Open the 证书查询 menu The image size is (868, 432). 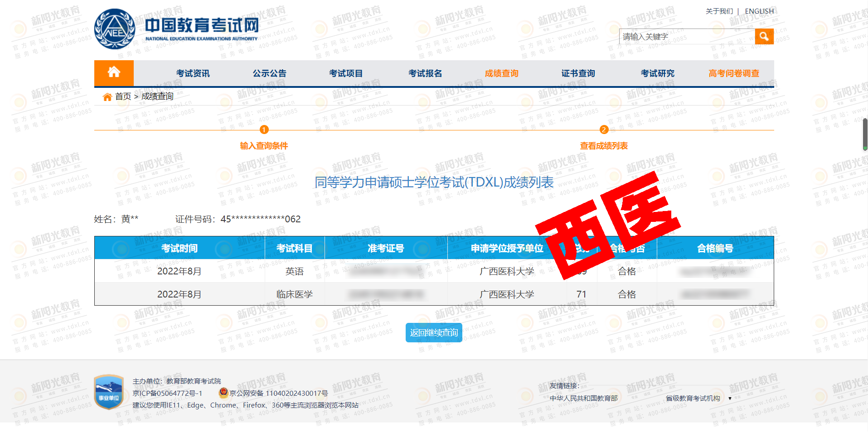pyautogui.click(x=578, y=73)
